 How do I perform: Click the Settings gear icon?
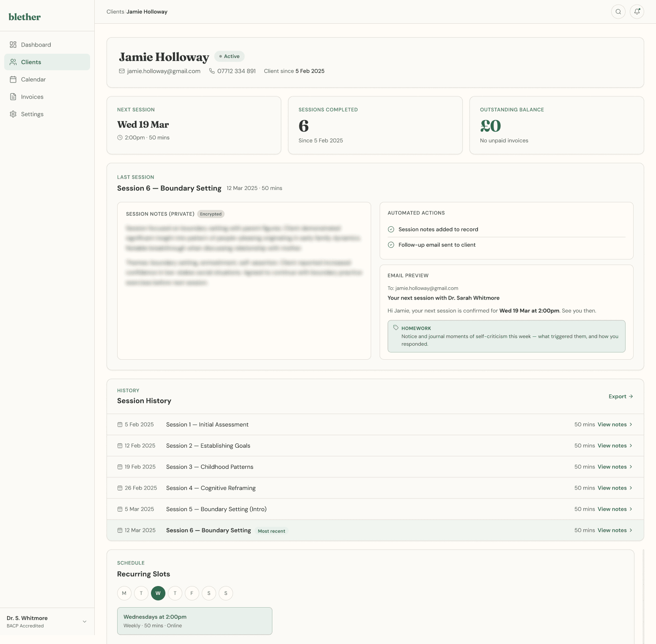click(13, 114)
